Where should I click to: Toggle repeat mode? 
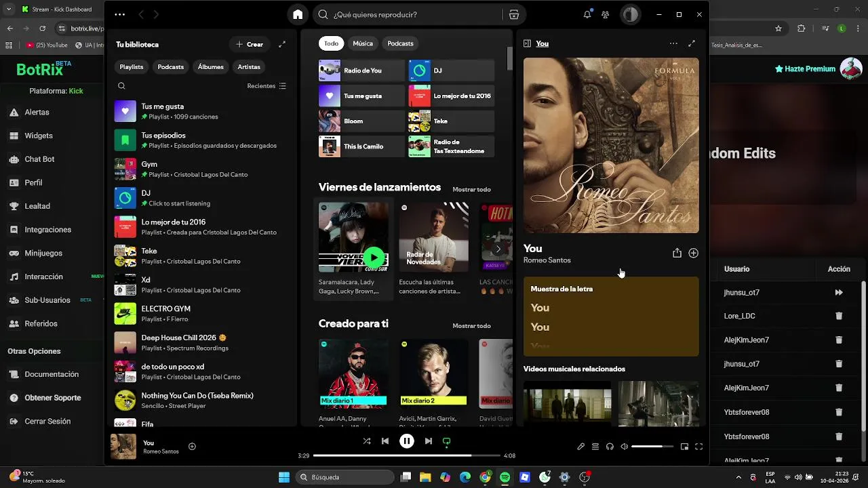pyautogui.click(x=446, y=441)
